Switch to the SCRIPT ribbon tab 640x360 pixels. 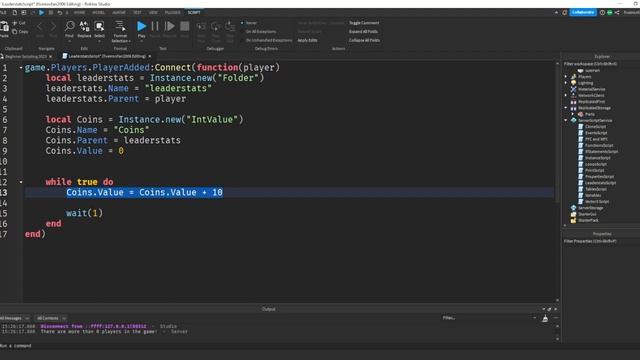(194, 13)
